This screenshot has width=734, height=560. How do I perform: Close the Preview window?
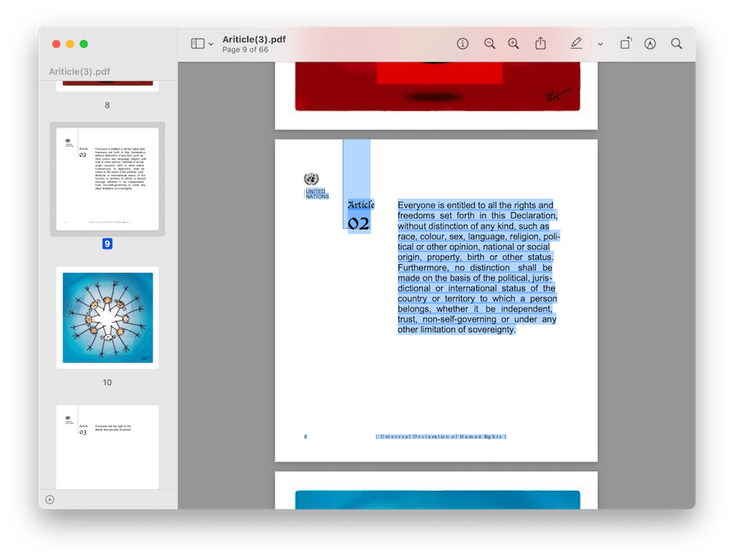coord(57,44)
